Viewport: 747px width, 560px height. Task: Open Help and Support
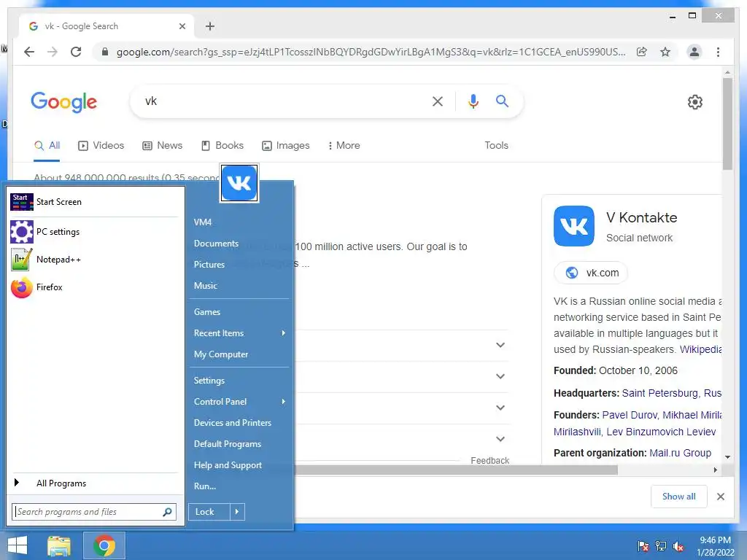239,465
